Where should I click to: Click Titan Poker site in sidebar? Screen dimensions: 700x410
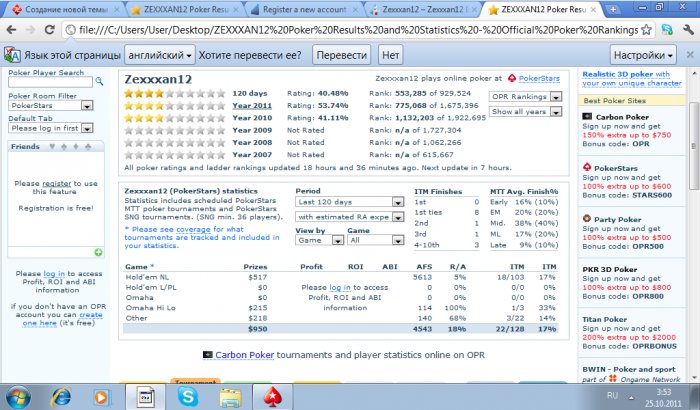604,319
